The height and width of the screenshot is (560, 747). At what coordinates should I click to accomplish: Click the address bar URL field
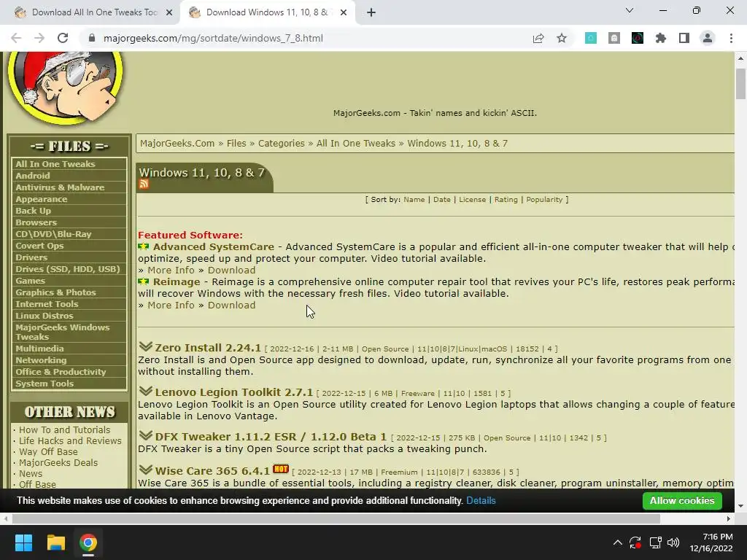pos(305,38)
